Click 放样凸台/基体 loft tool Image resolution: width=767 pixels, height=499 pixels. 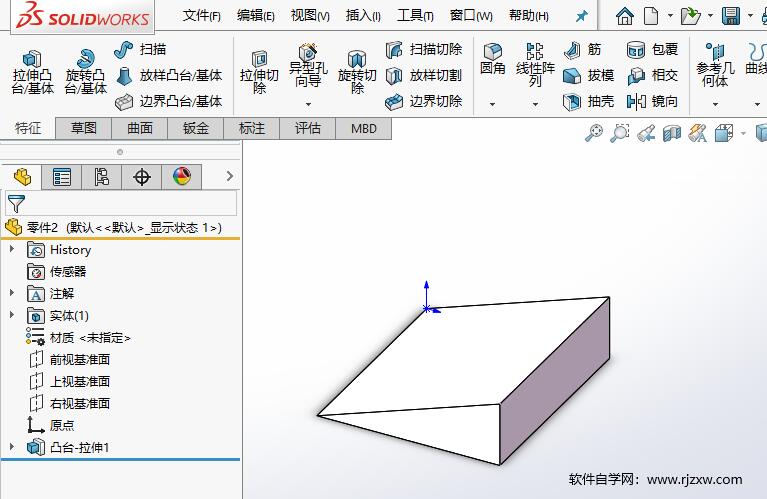169,75
